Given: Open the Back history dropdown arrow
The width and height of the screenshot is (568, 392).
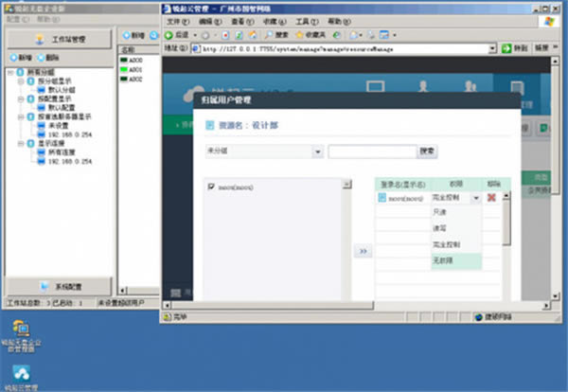Looking at the screenshot, I should 195,35.
